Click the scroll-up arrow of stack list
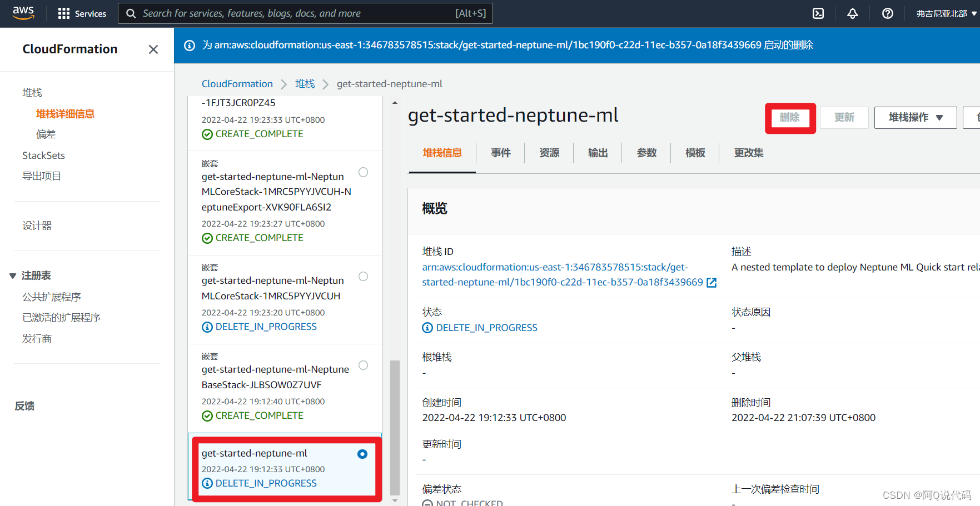This screenshot has height=506, width=980. 395,103
